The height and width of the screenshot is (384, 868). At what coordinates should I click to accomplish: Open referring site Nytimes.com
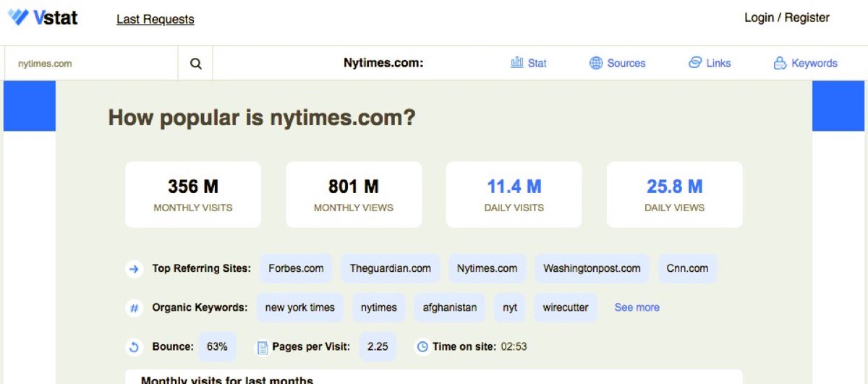point(488,268)
